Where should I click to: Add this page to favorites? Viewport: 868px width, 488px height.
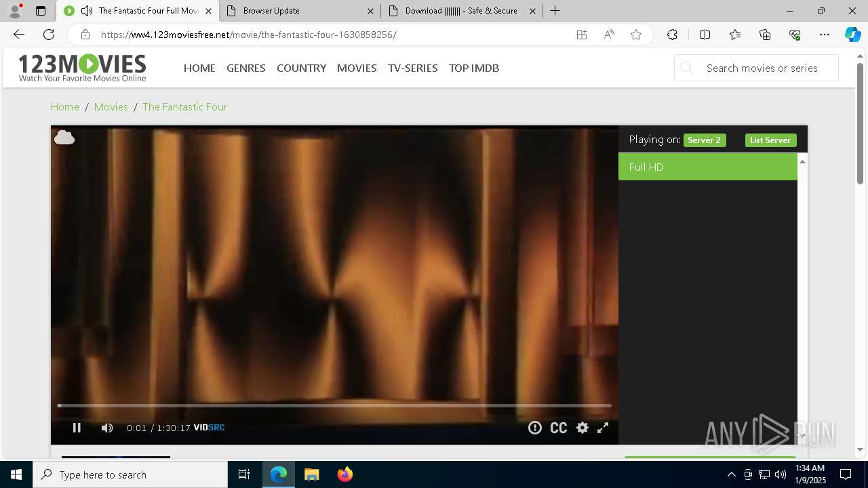636,35
